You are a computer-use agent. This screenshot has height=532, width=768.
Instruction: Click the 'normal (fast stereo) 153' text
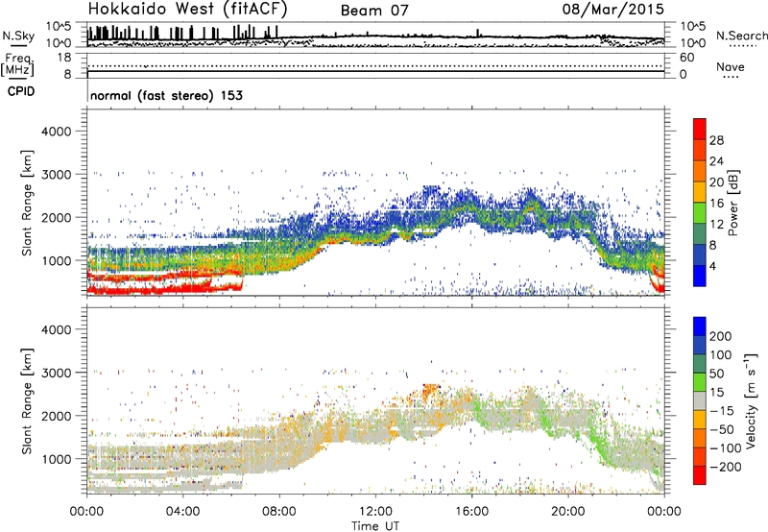click(166, 95)
